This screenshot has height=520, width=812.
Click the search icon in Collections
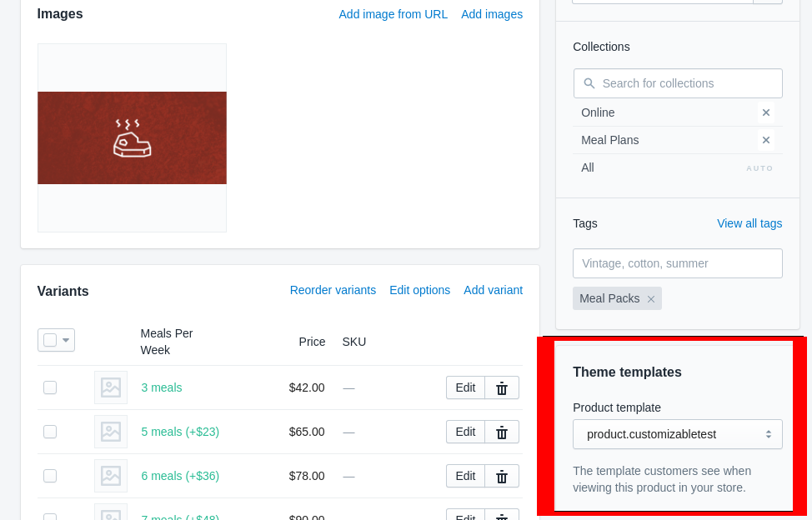(x=588, y=83)
